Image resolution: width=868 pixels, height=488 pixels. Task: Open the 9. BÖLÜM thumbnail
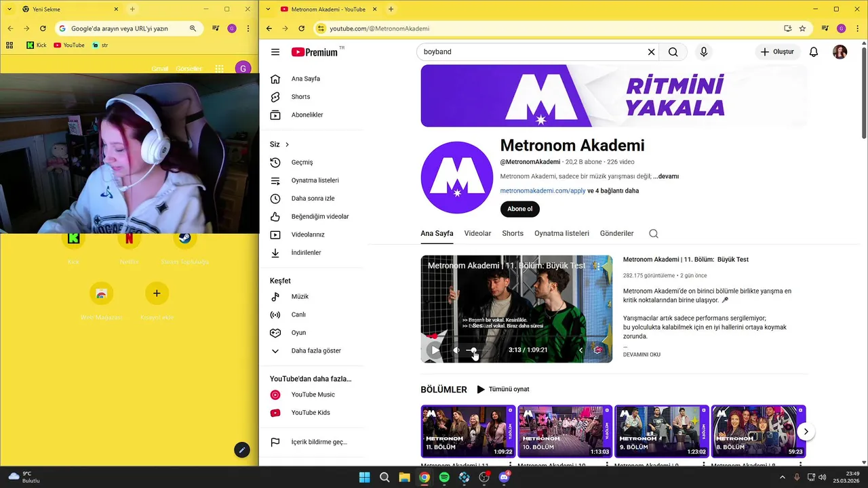[662, 431]
